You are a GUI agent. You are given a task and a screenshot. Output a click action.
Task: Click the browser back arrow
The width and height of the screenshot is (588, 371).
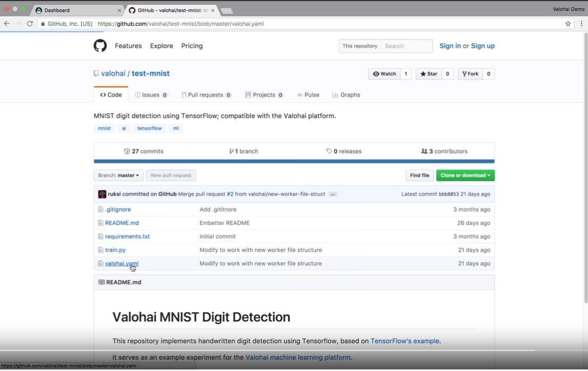(x=7, y=24)
